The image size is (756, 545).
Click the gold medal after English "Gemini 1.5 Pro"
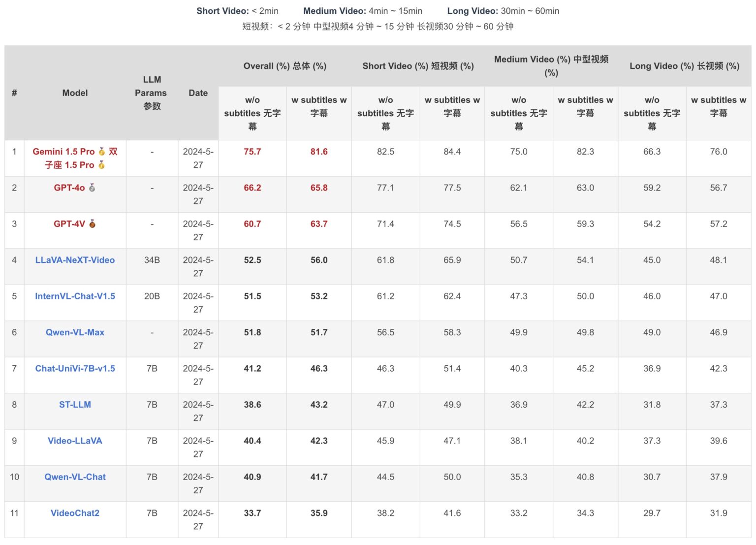point(102,152)
